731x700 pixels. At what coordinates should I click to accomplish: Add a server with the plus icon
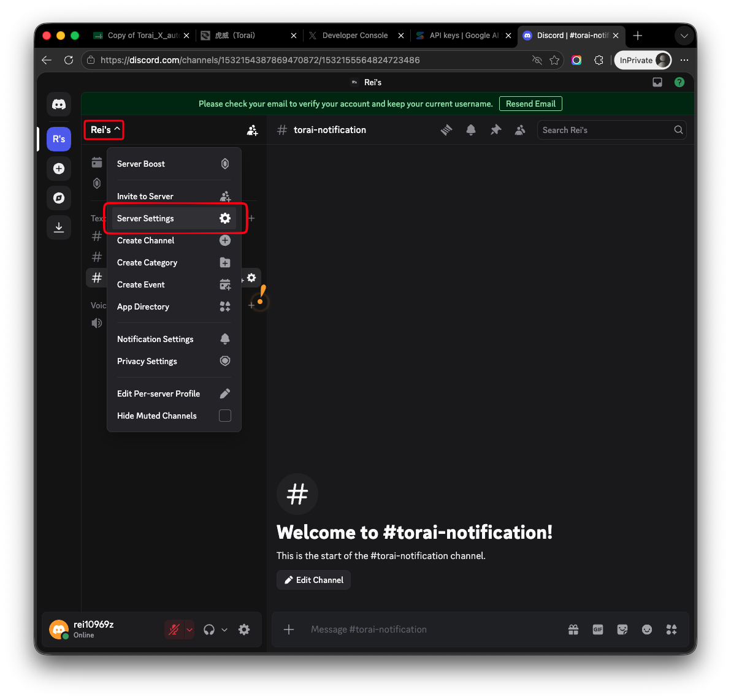point(59,168)
